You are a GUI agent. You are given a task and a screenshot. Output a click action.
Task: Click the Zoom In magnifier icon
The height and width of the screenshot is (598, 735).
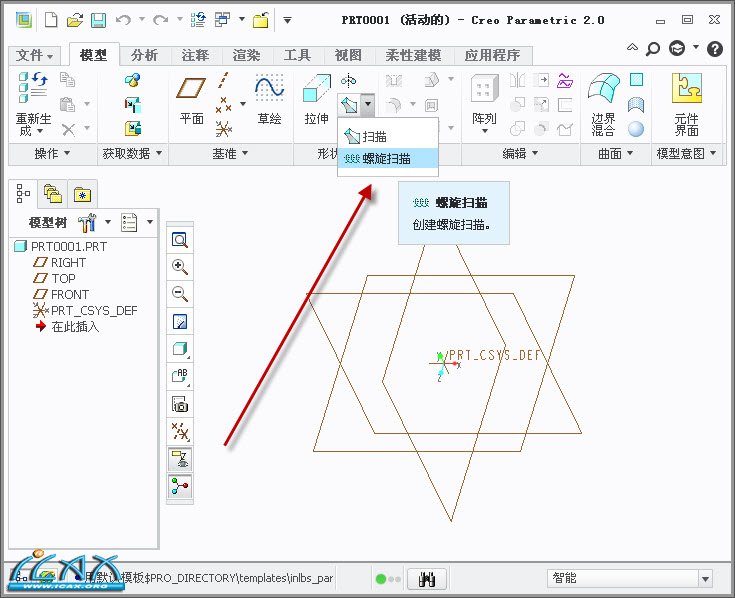point(180,267)
